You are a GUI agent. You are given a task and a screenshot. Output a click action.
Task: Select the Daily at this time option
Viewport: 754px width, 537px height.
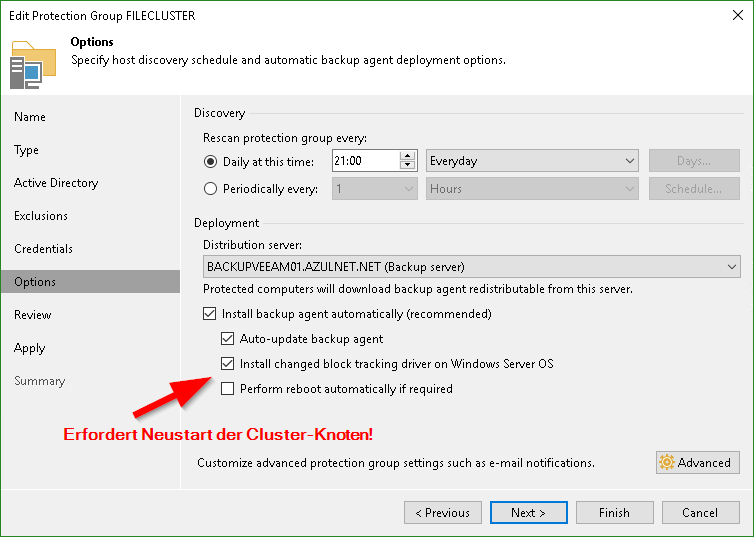210,161
